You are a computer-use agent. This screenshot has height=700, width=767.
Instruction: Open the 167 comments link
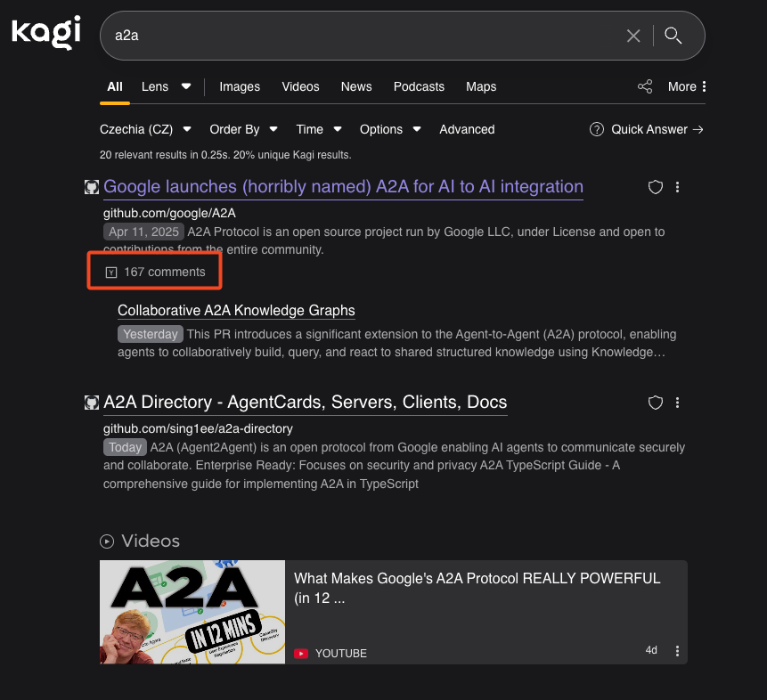165,272
